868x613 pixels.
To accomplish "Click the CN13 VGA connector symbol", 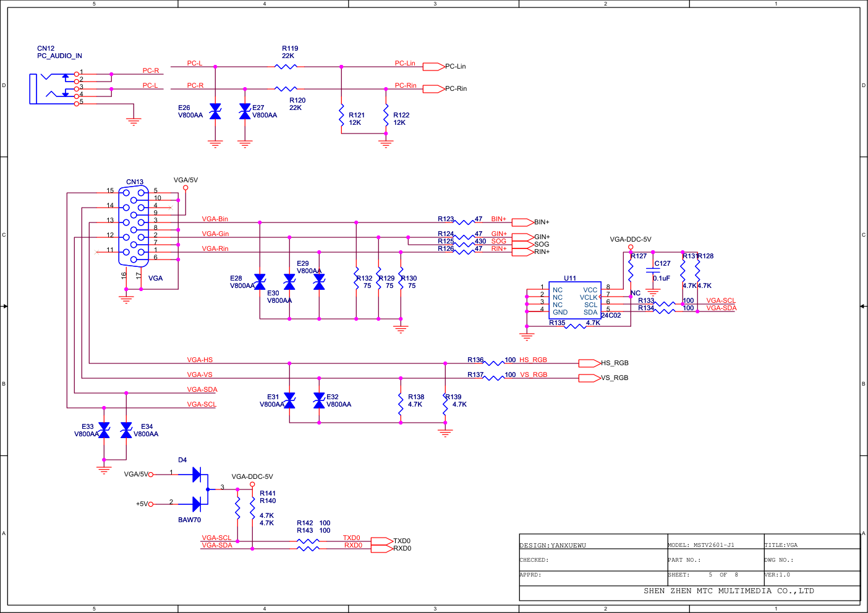I will click(x=134, y=227).
